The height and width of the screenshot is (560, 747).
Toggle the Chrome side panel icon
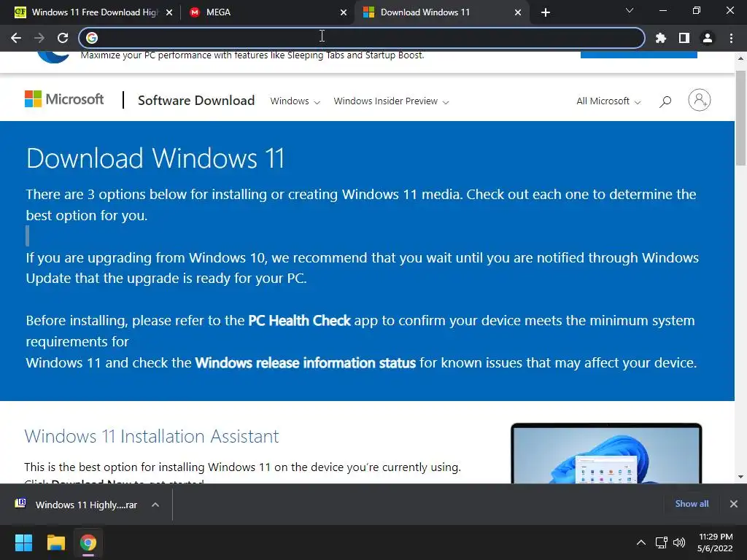tap(684, 38)
